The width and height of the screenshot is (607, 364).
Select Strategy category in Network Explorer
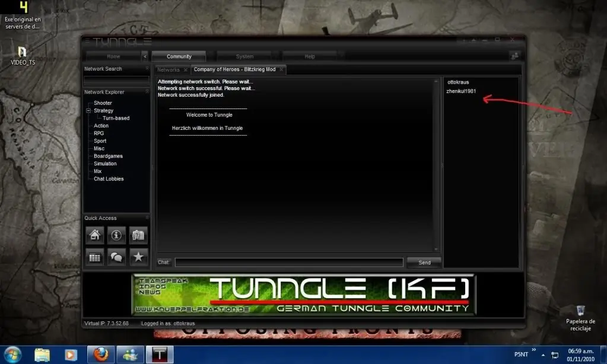103,111
